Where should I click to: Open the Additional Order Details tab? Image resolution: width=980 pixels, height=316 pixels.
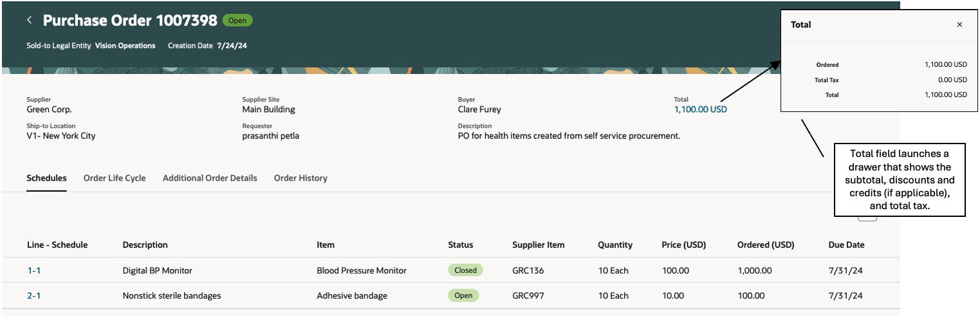[x=210, y=178]
